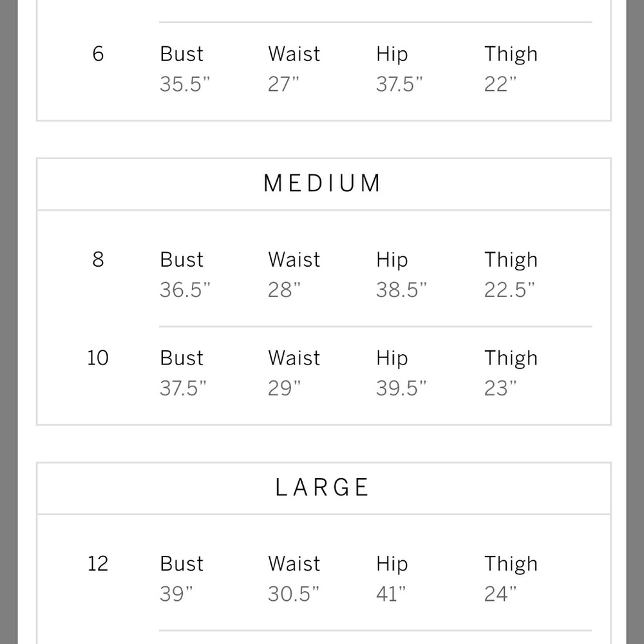Select size 12 hip value 41"
This screenshot has width=644, height=644.
click(391, 594)
